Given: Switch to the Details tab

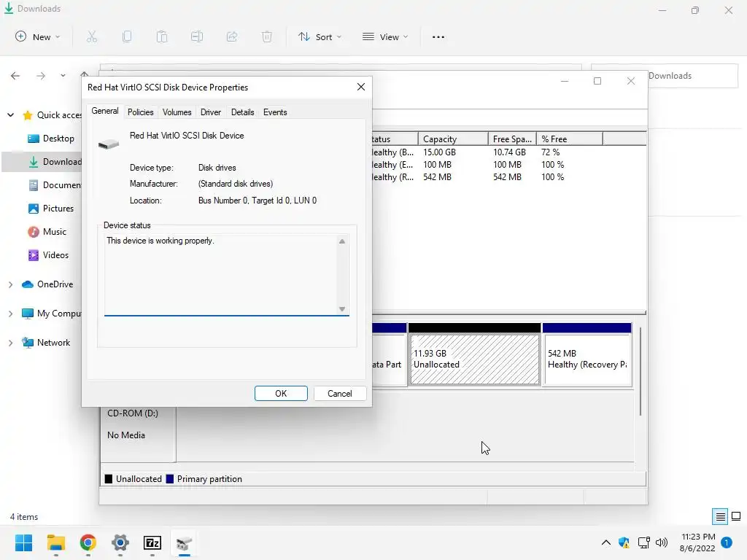Looking at the screenshot, I should tap(242, 112).
